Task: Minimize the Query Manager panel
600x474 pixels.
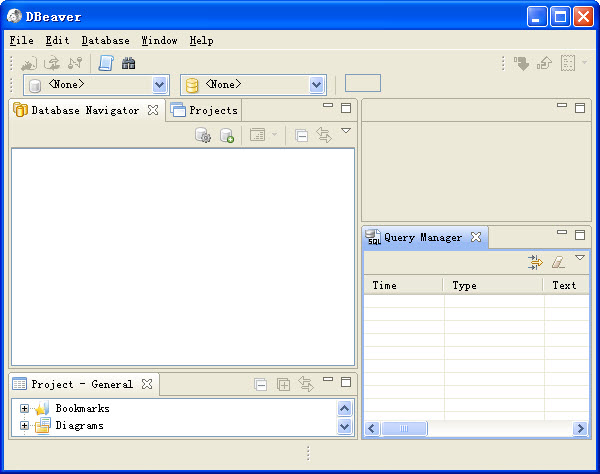Action: (561, 235)
